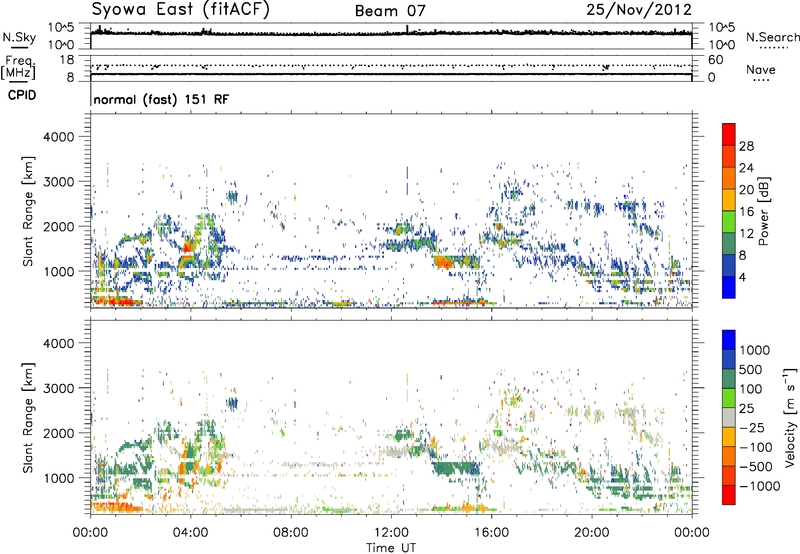Viewport: 800px width, 554px height.
Task: Click the 'N.Sky' legend label
Action: pos(19,37)
